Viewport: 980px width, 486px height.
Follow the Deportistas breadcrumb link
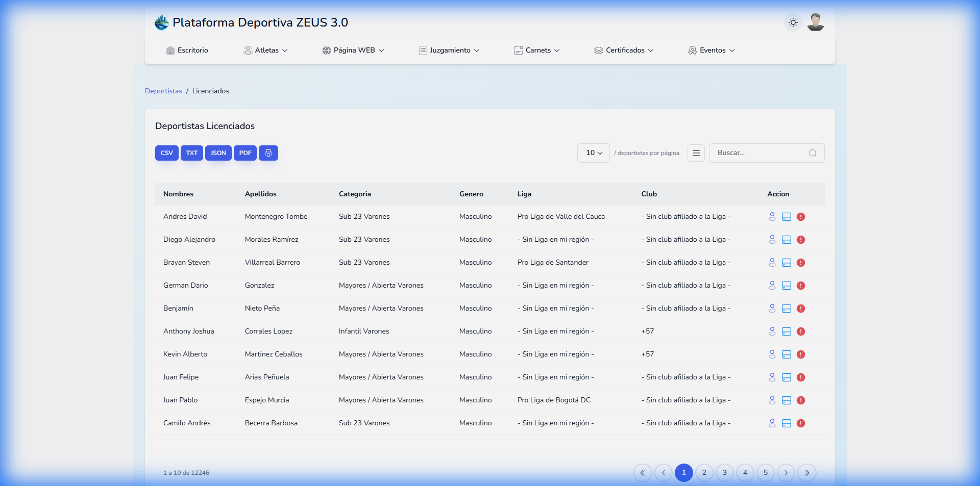[163, 91]
